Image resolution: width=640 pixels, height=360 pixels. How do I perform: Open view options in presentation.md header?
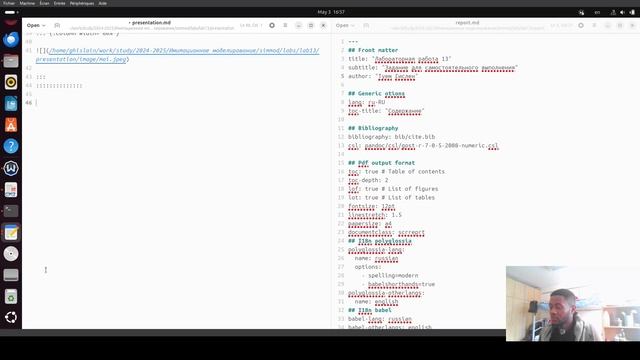272,25
